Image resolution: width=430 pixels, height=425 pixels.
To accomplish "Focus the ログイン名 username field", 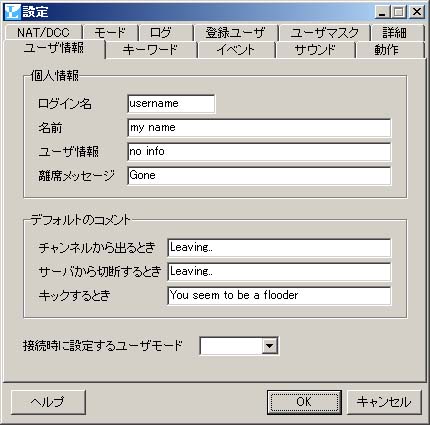I will (x=171, y=104).
